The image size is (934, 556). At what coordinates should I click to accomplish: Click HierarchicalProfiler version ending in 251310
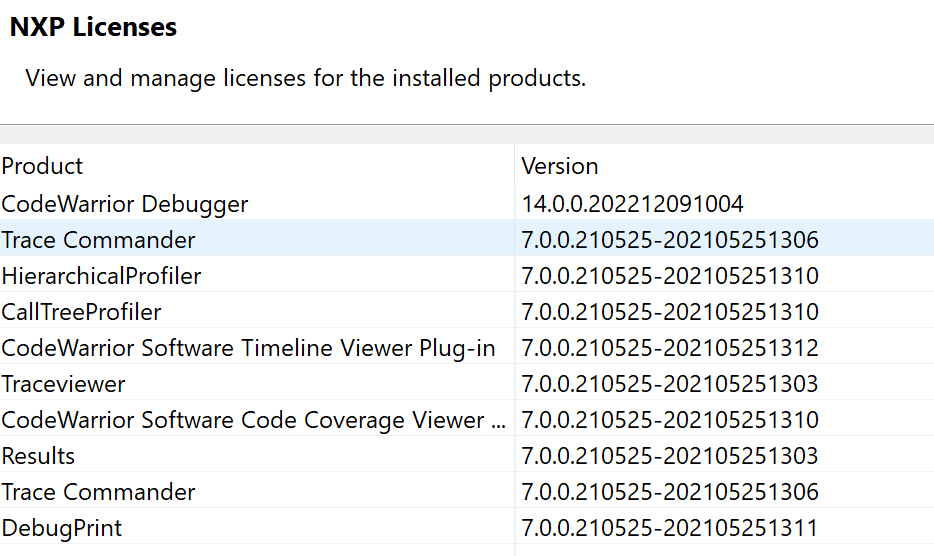click(x=670, y=276)
